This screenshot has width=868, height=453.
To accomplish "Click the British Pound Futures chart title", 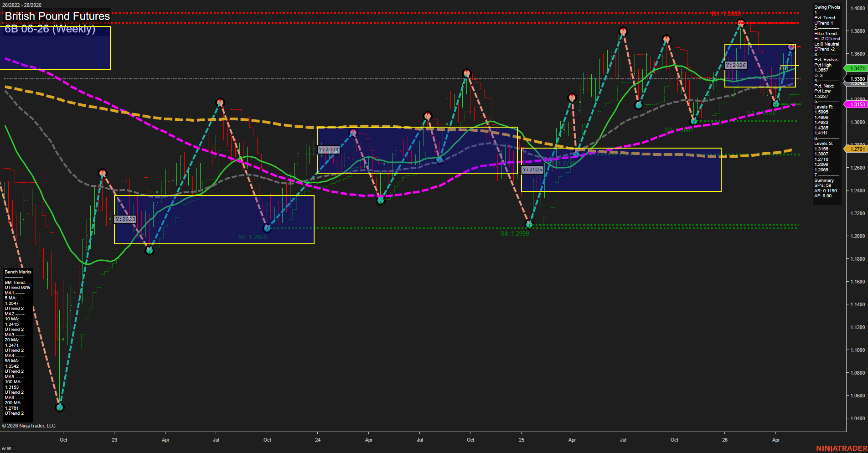I will 57,16.
